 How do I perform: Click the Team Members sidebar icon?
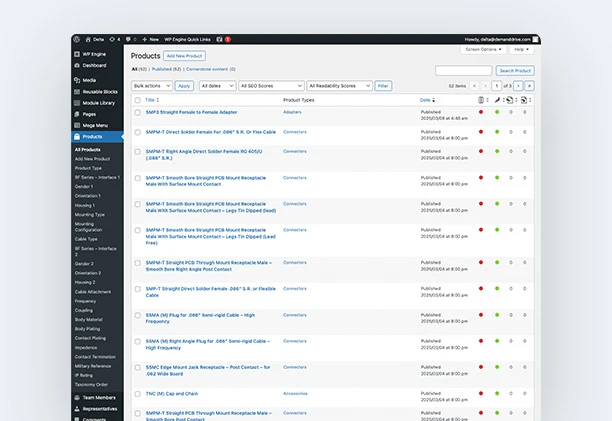coord(76,397)
